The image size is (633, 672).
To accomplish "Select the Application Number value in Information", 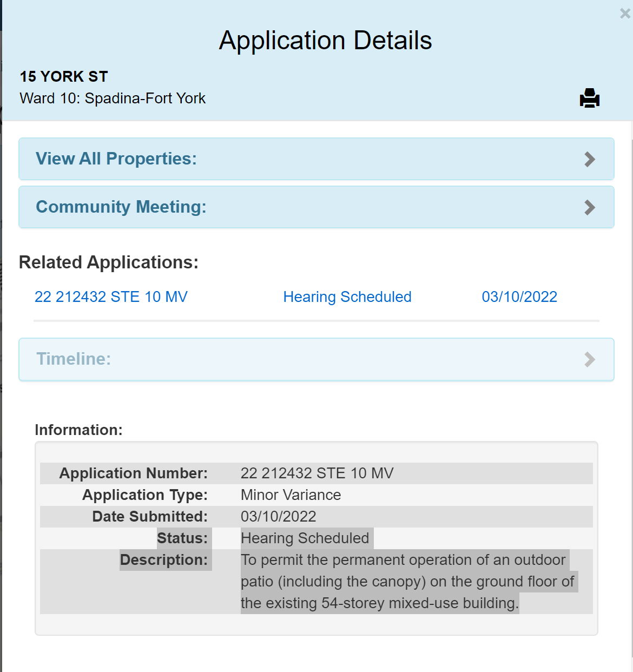I will pos(317,473).
